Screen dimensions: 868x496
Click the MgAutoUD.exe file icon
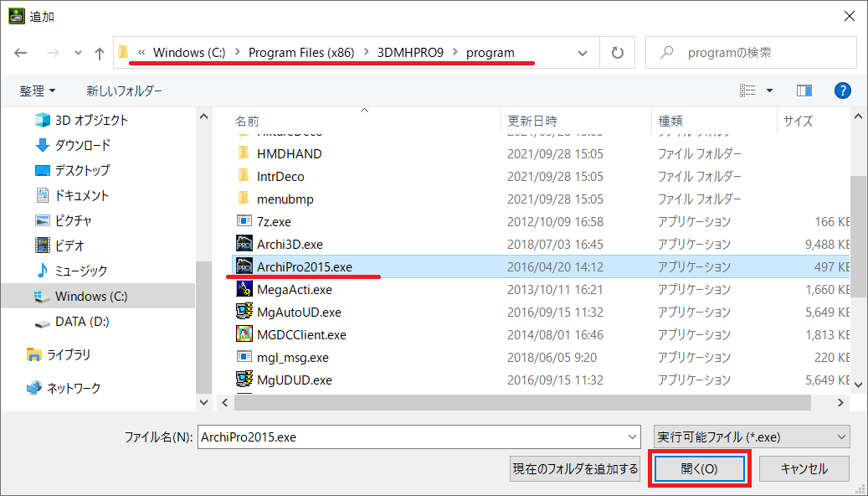(244, 312)
